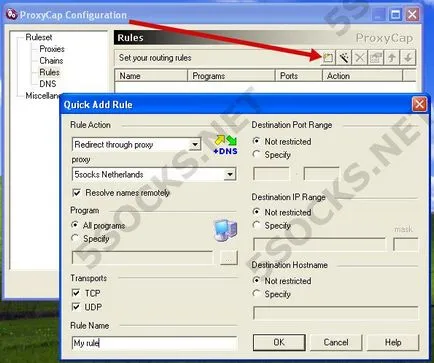The image size is (434, 363).
Task: Click the program path input field
Action: pos(142,258)
